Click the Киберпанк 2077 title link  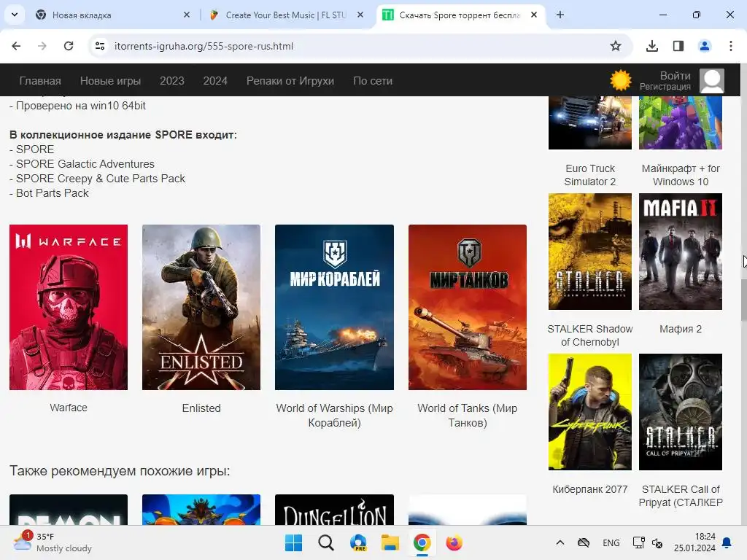(x=589, y=489)
